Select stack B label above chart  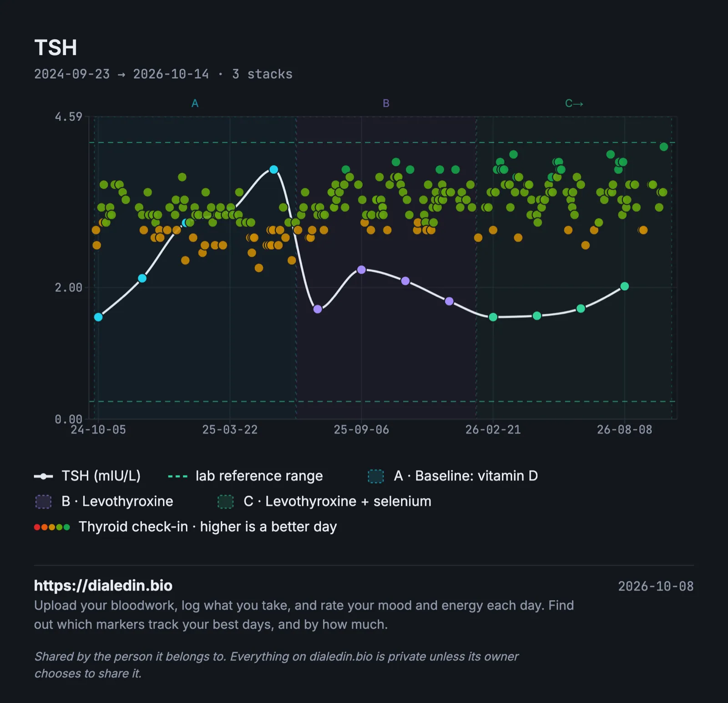[386, 103]
